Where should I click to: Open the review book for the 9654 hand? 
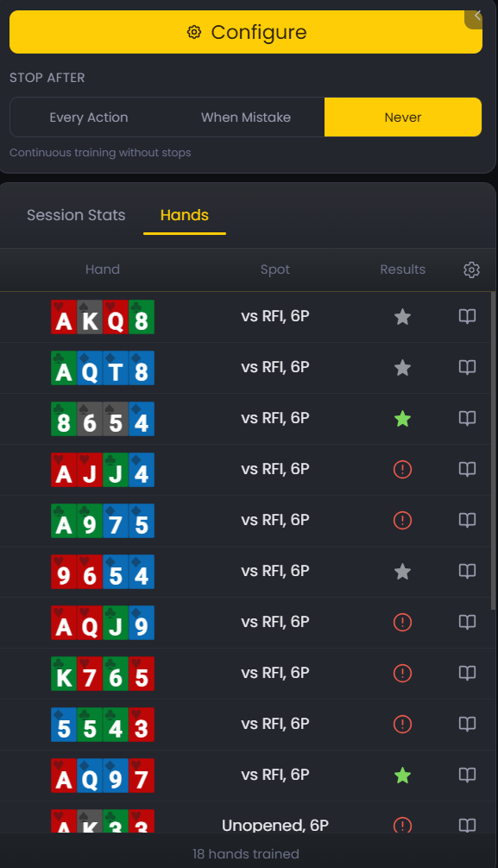466,571
